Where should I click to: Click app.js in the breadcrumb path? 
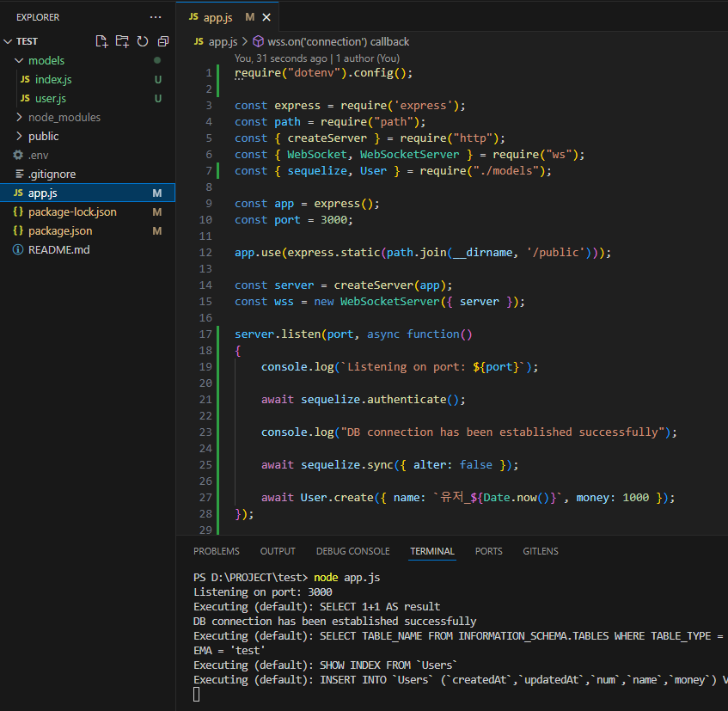(x=223, y=42)
